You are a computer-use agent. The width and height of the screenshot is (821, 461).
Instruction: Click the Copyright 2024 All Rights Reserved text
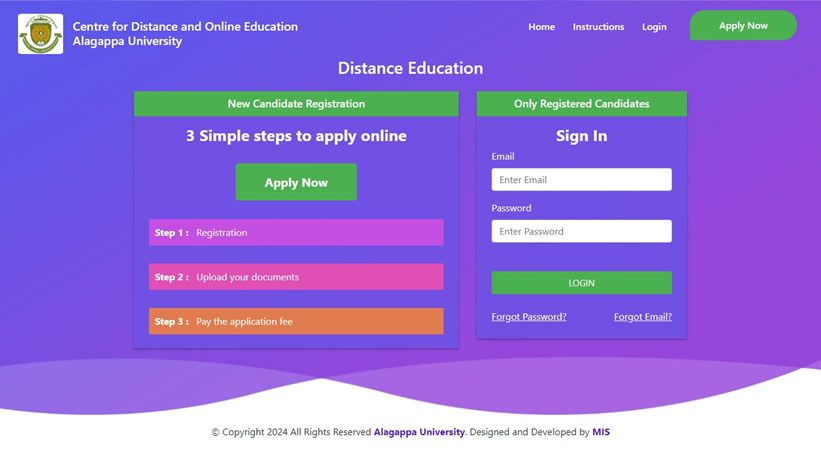point(291,432)
